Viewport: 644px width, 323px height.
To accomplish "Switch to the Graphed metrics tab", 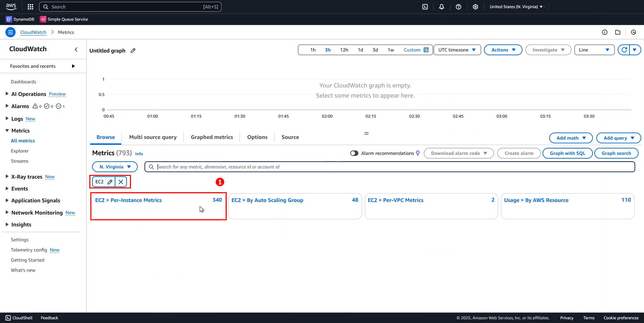I will (212, 137).
